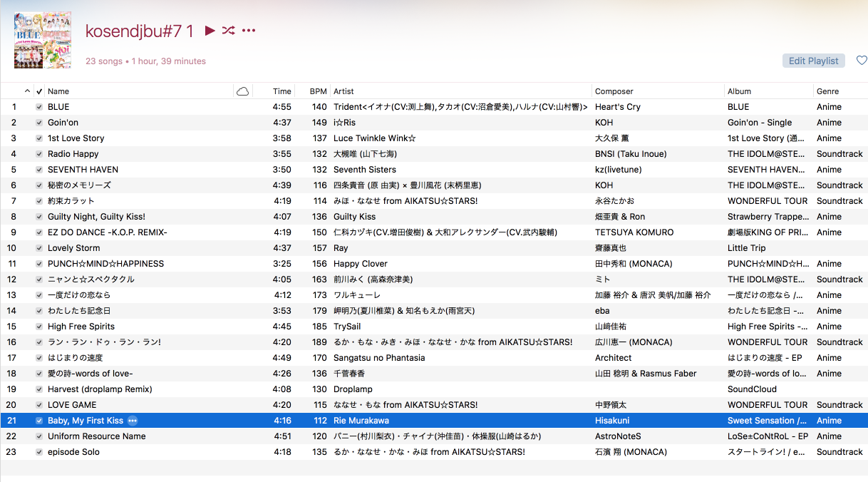The height and width of the screenshot is (482, 868).
Task: Uncheck the episode Solo track checkbox
Action: pos(39,452)
